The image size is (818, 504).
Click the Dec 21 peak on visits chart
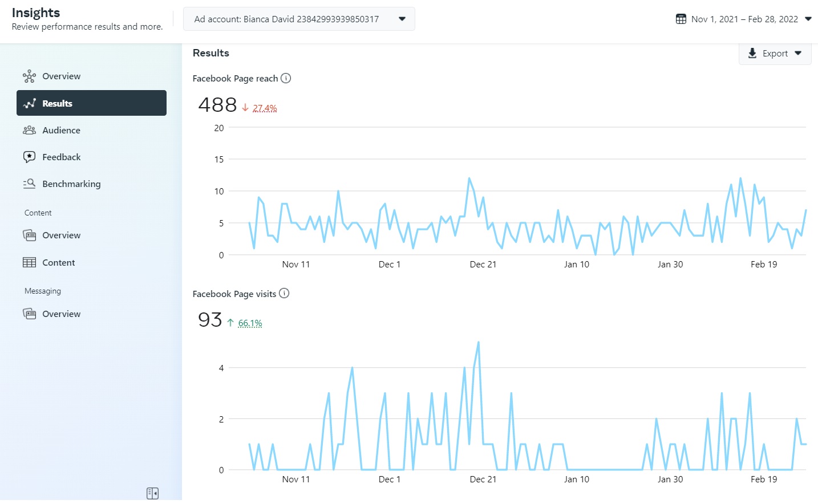coord(478,343)
